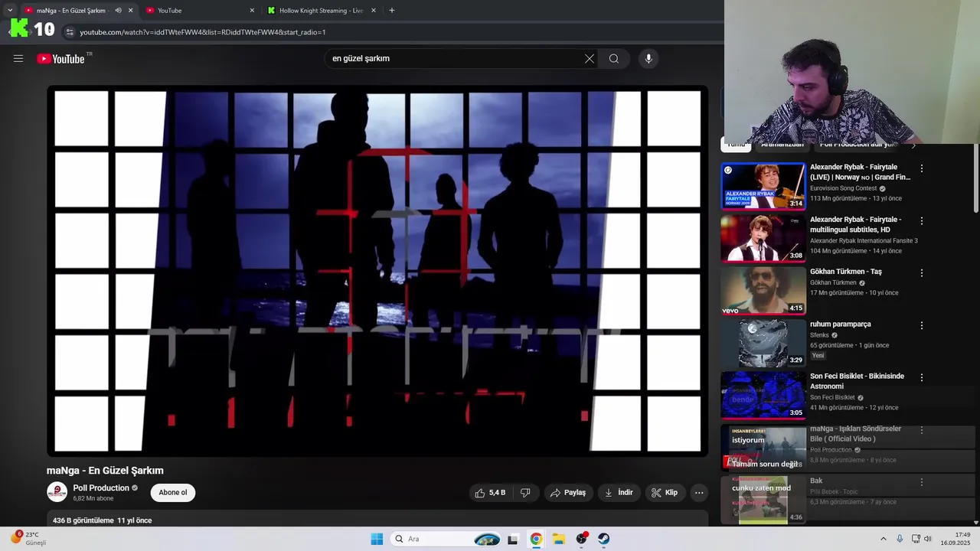The height and width of the screenshot is (551, 980).
Task: Click the Eurovision Song Contest channel name
Action: point(844,188)
